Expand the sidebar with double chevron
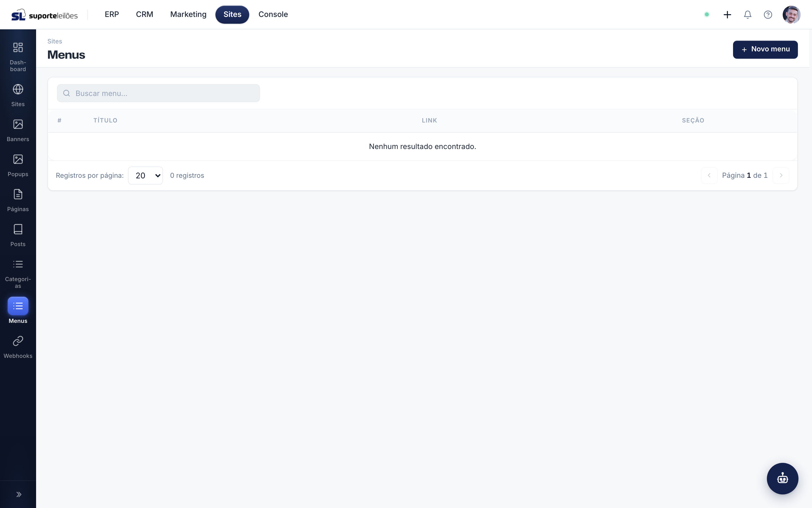 click(19, 494)
